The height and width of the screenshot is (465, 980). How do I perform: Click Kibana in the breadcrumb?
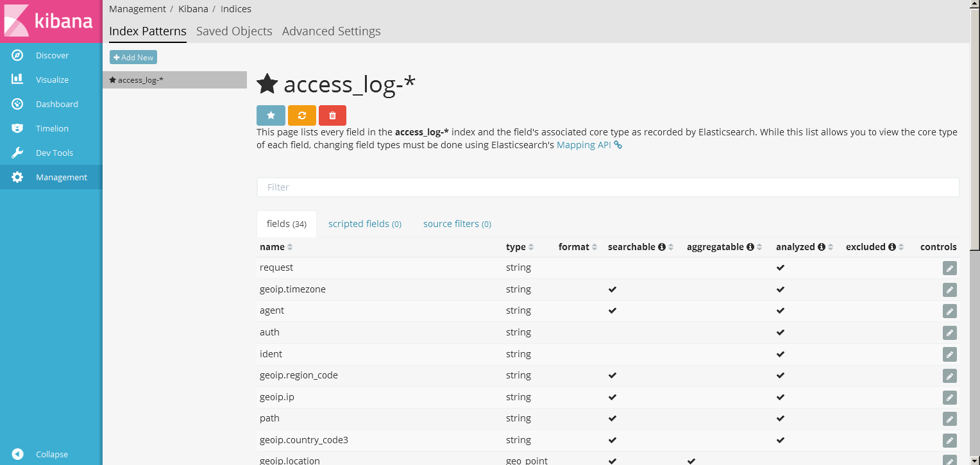[193, 9]
